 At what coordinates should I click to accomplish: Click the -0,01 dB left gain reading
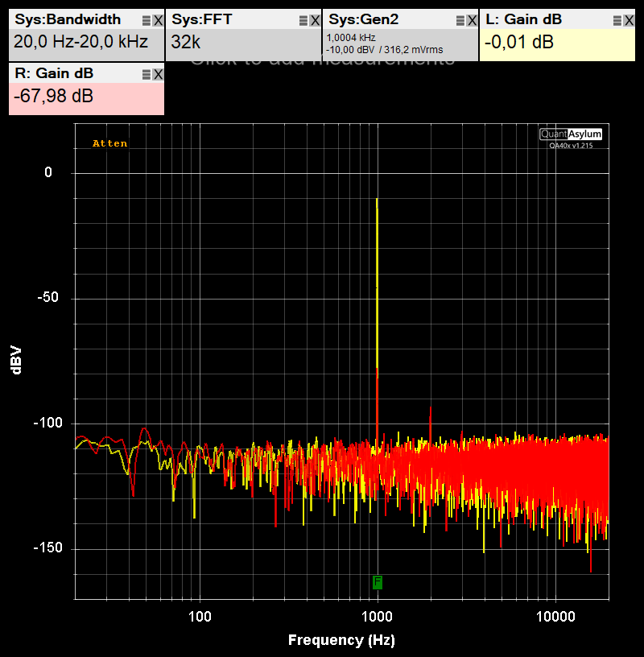(x=519, y=42)
